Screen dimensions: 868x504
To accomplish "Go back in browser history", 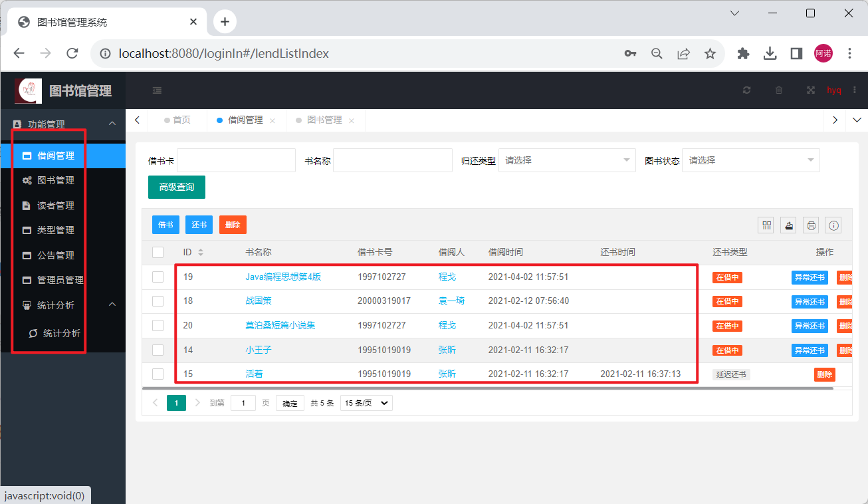I will (19, 54).
